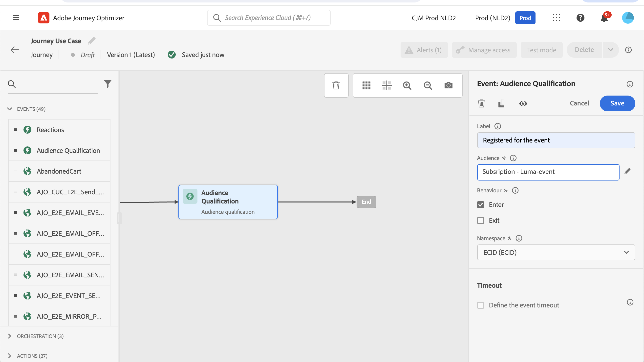Open the hamburger navigation menu

tap(16, 18)
